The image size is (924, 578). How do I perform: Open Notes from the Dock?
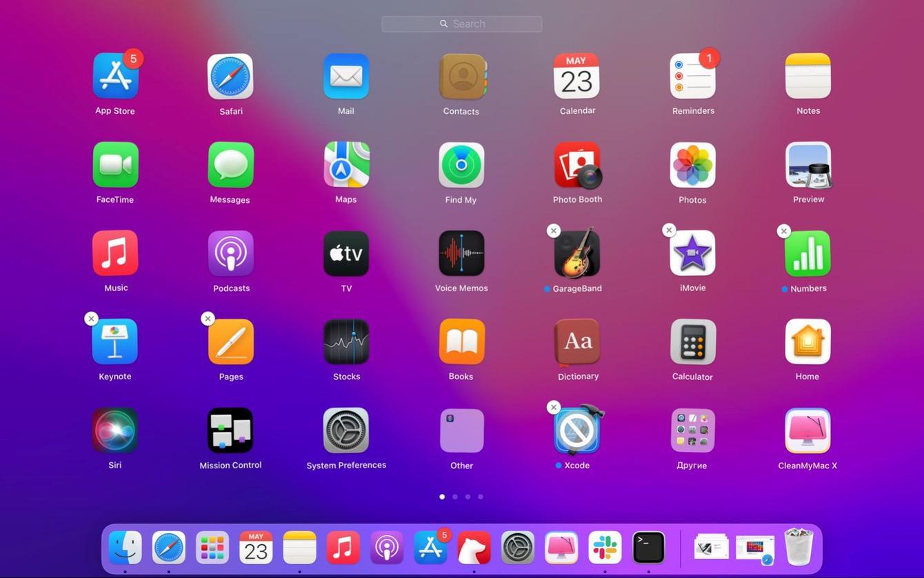point(299,548)
